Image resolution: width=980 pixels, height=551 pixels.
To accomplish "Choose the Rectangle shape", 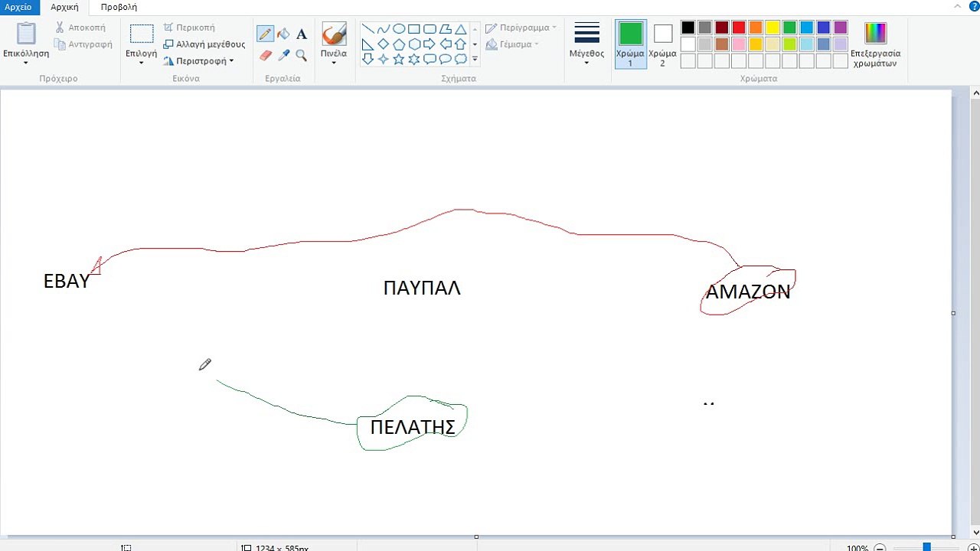I will pyautogui.click(x=414, y=29).
